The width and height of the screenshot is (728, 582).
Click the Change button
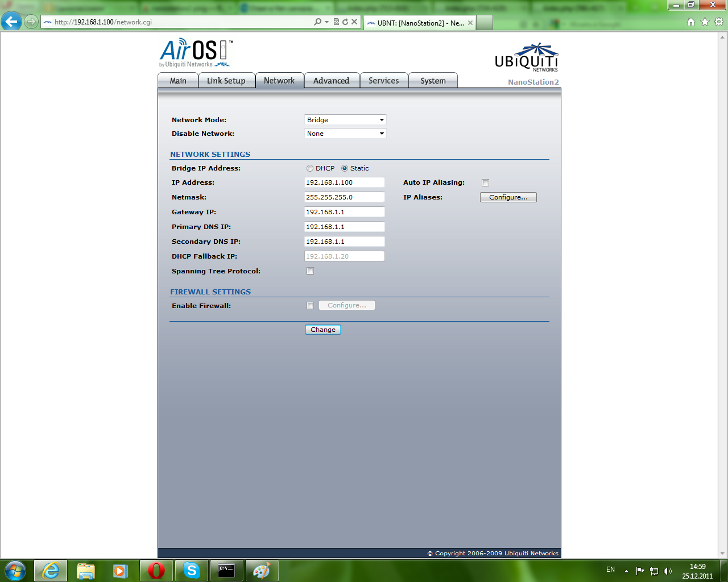coord(323,330)
